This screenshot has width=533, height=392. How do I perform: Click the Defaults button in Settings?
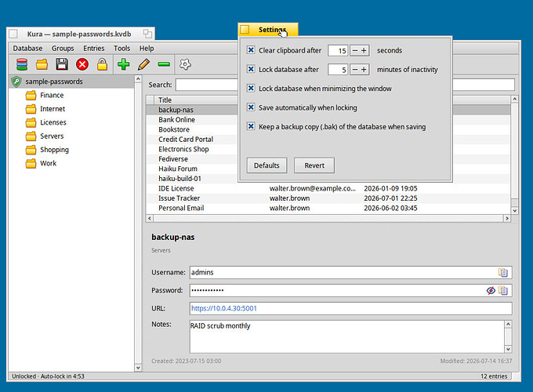266,165
